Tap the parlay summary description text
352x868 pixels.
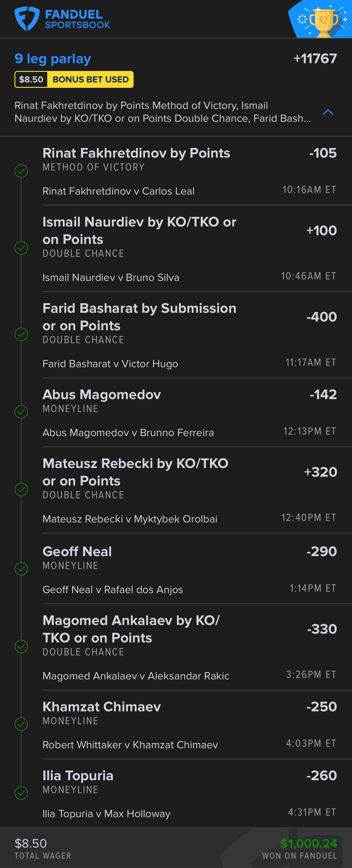(x=162, y=112)
